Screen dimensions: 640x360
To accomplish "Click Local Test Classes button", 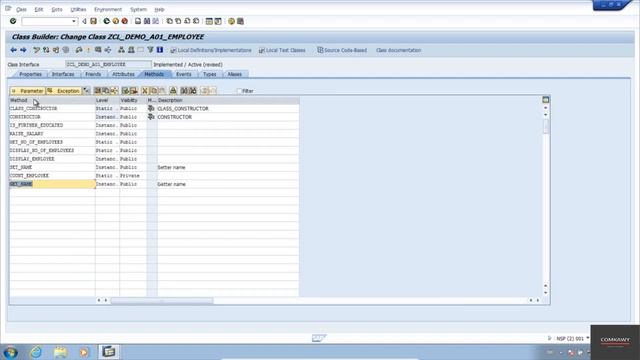I will pyautogui.click(x=282, y=50).
